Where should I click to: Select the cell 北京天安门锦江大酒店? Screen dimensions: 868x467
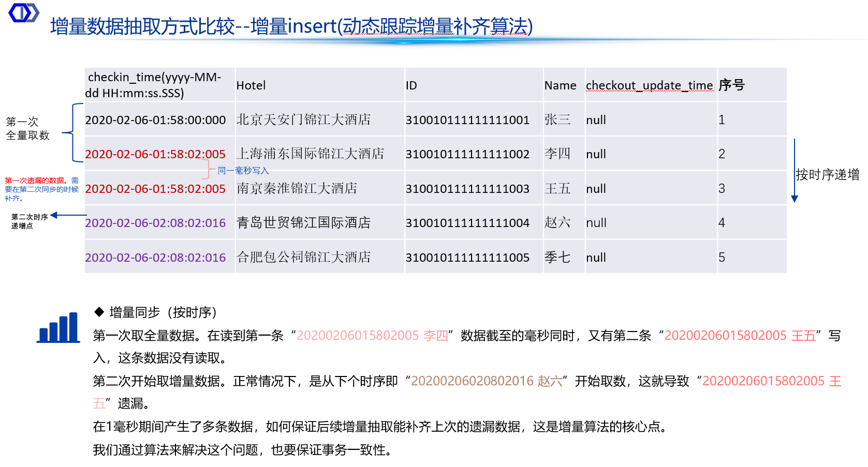[x=303, y=120]
